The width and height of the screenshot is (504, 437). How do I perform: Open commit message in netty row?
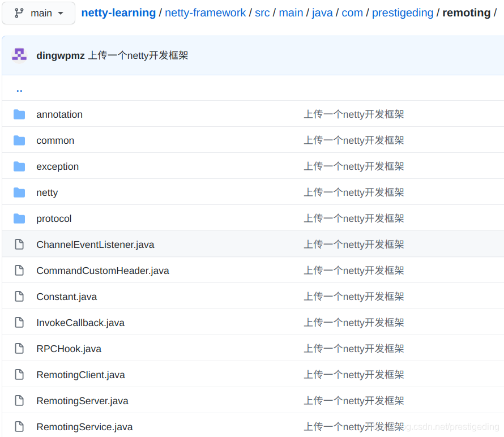coord(354,192)
